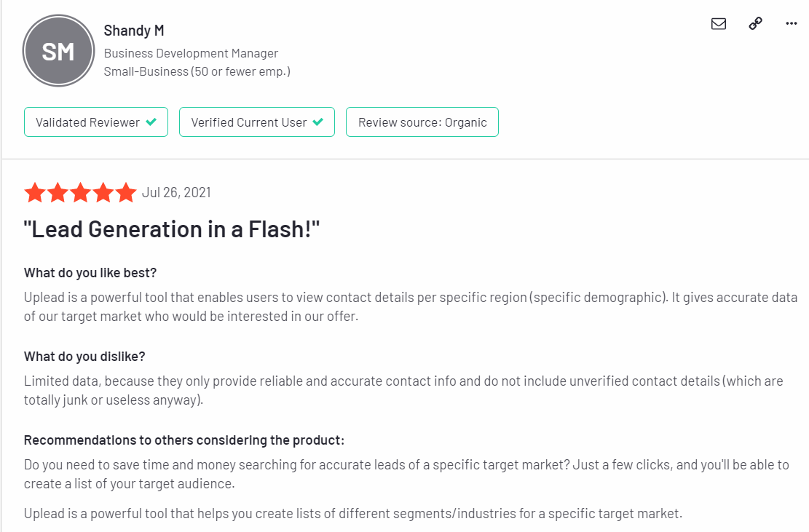Click the Review source: Organic badge
809x532 pixels.
tap(422, 122)
